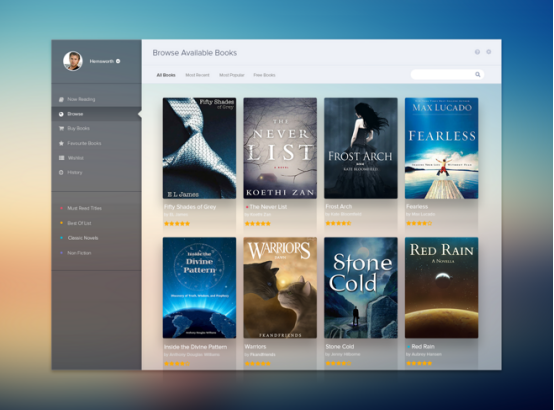Open the Classic Novels category
554x410 pixels.
click(83, 238)
